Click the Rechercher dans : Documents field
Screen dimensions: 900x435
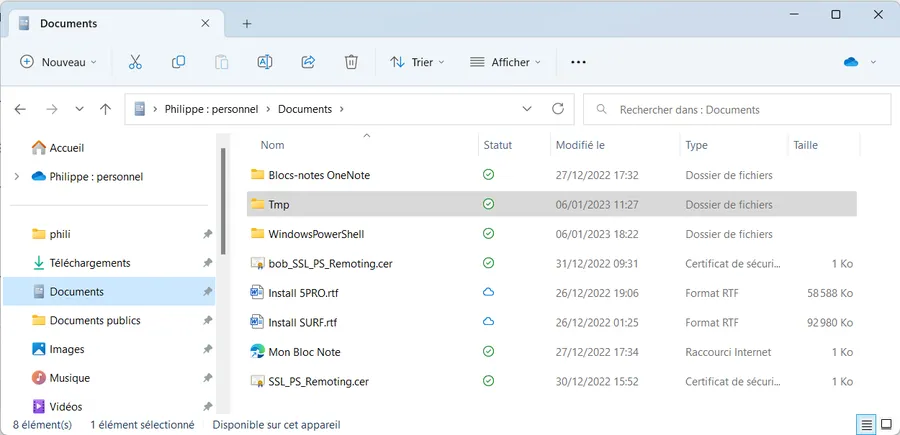tap(737, 109)
